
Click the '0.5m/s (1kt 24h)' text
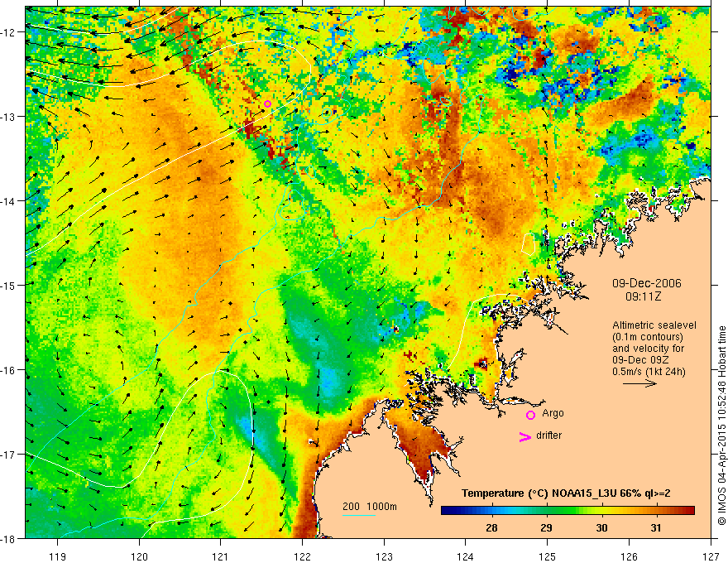pos(649,372)
